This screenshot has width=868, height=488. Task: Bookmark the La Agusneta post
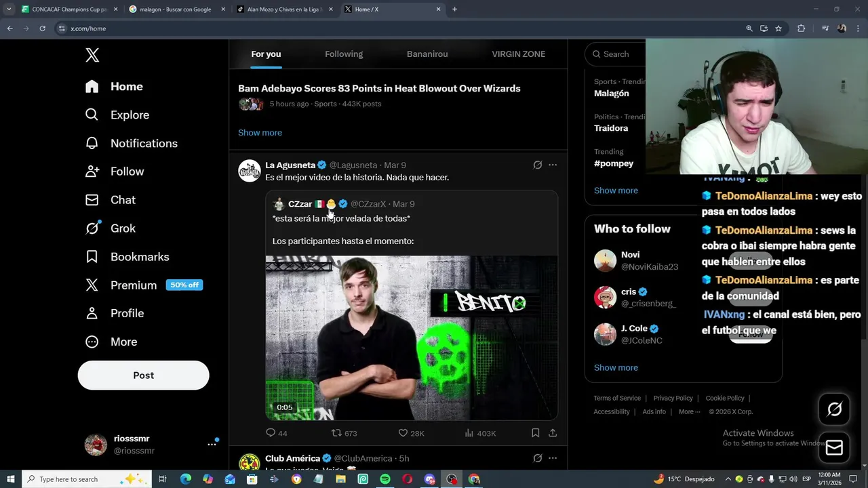pyautogui.click(x=535, y=432)
